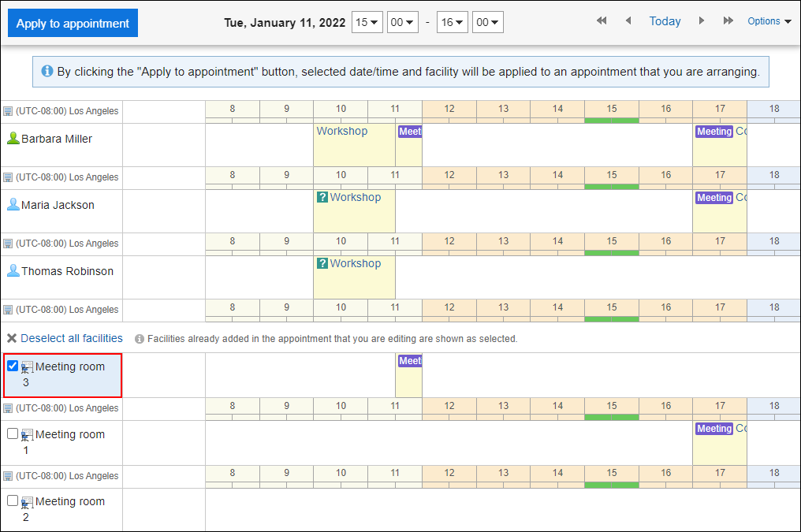Click the Meeting room 2 label
This screenshot has width=801, height=532.
tap(70, 508)
